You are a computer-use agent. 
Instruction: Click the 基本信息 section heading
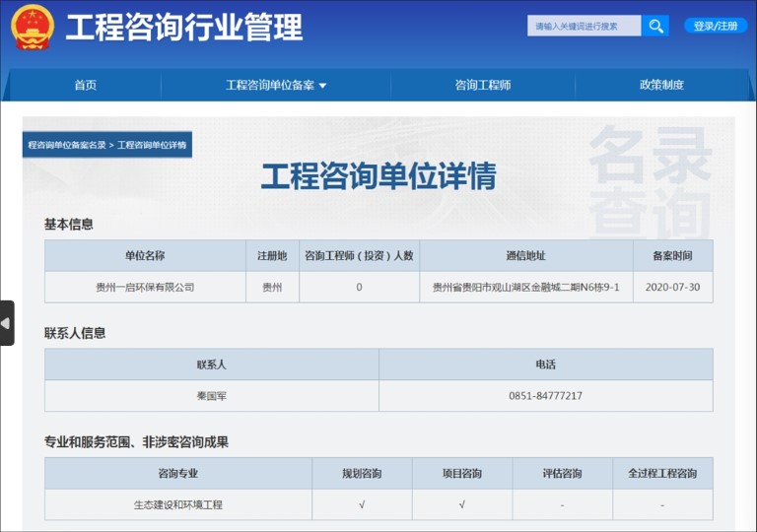pyautogui.click(x=69, y=224)
